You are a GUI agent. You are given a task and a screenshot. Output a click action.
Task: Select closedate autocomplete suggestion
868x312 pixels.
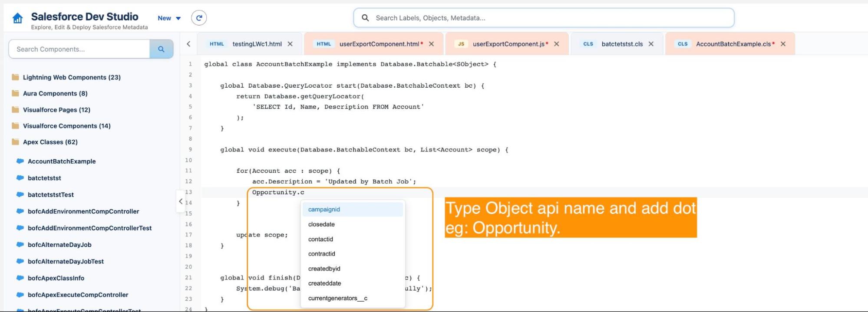[x=353, y=224]
